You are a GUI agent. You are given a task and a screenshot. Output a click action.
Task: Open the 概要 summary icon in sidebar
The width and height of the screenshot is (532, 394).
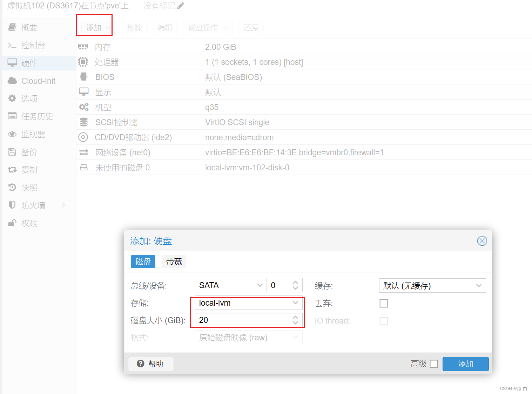tap(12, 27)
